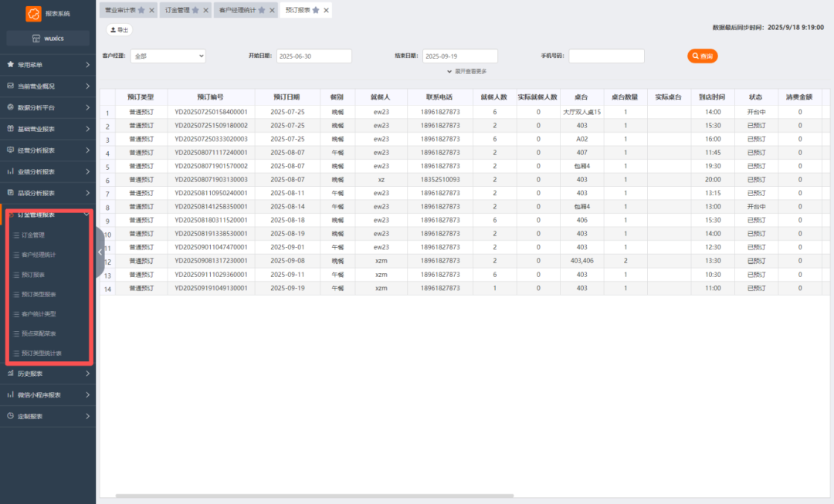Close the 客户经理统计 tab
The image size is (834, 504).
pyautogui.click(x=273, y=10)
